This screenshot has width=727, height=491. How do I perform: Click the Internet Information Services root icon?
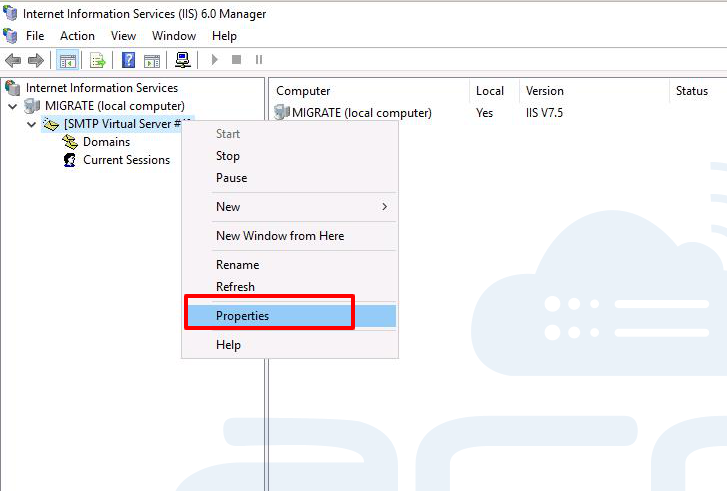pos(13,87)
